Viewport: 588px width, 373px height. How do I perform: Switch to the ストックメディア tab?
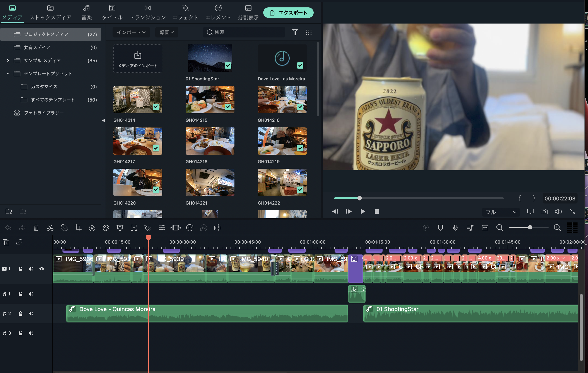[50, 12]
